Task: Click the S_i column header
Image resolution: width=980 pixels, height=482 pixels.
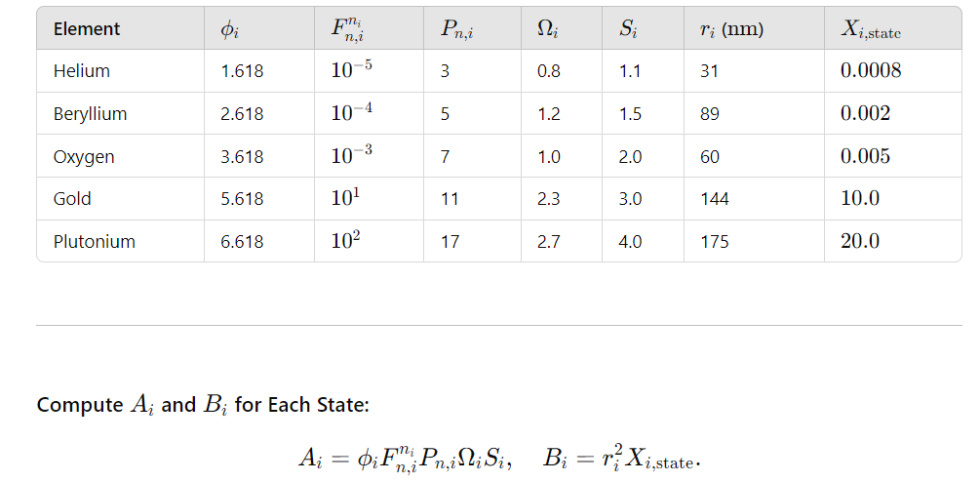Action: pyautogui.click(x=628, y=29)
